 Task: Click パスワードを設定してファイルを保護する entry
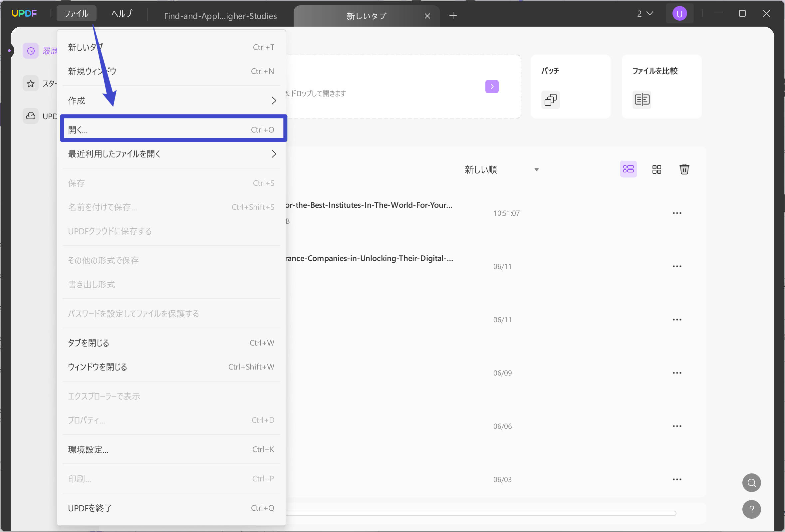[x=172, y=314]
